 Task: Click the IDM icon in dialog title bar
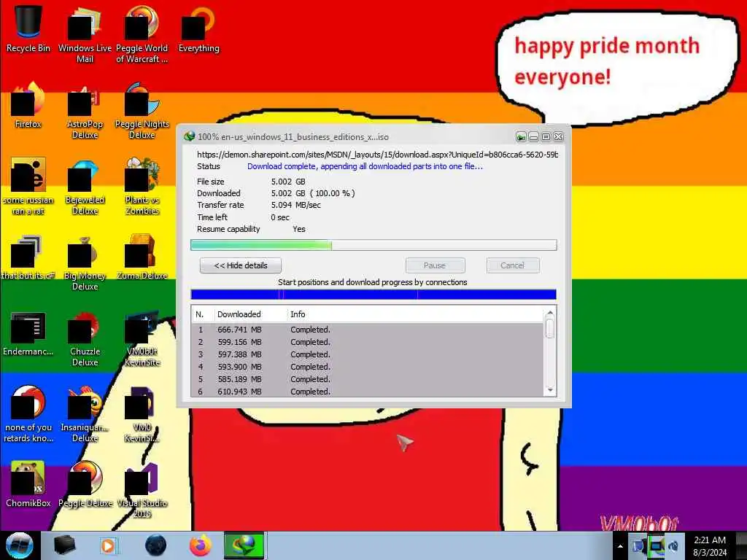pyautogui.click(x=189, y=136)
